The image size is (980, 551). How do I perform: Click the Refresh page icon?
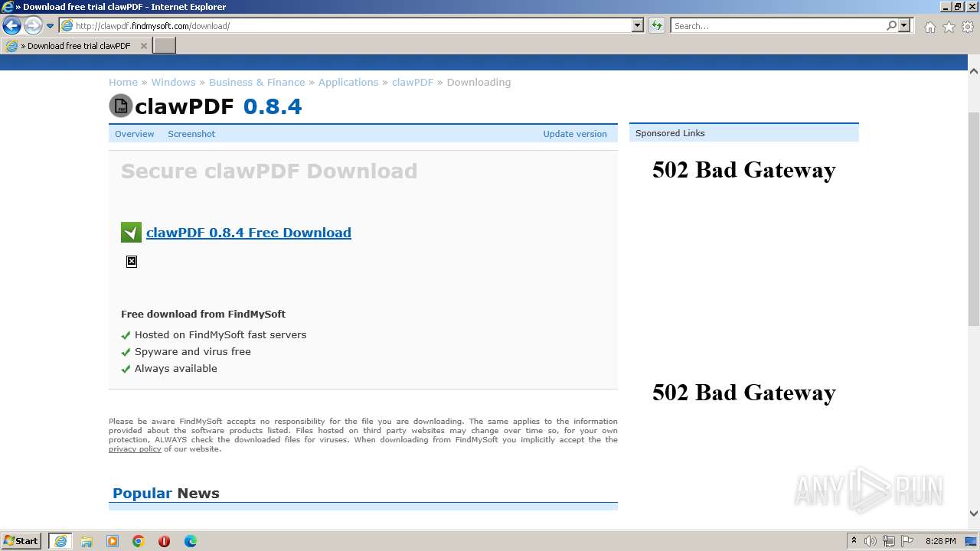point(656,25)
